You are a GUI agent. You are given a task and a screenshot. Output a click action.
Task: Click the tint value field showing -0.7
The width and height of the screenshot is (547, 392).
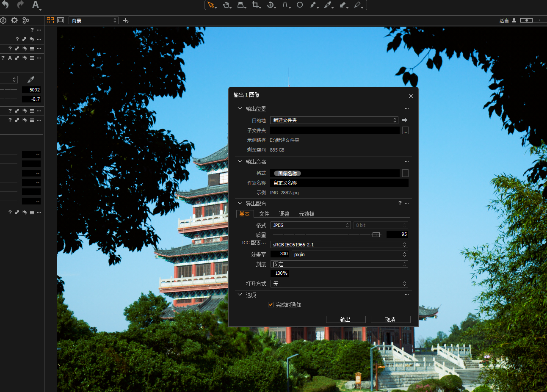pos(31,99)
